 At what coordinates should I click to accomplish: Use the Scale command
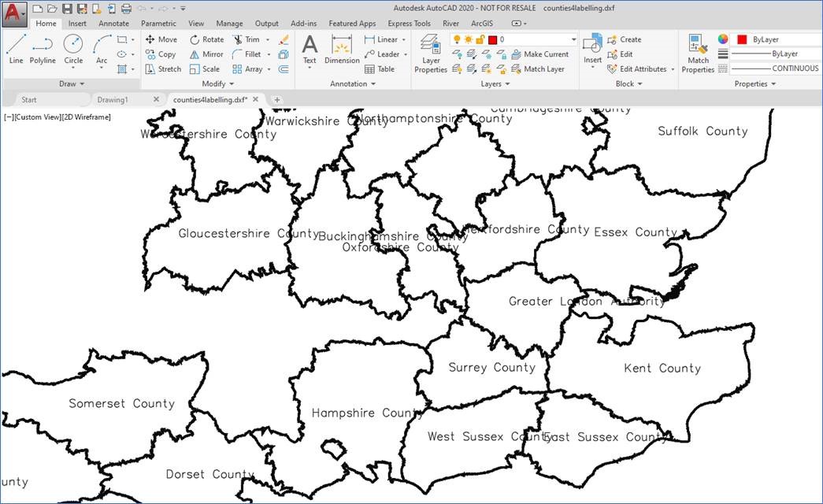pyautogui.click(x=205, y=69)
